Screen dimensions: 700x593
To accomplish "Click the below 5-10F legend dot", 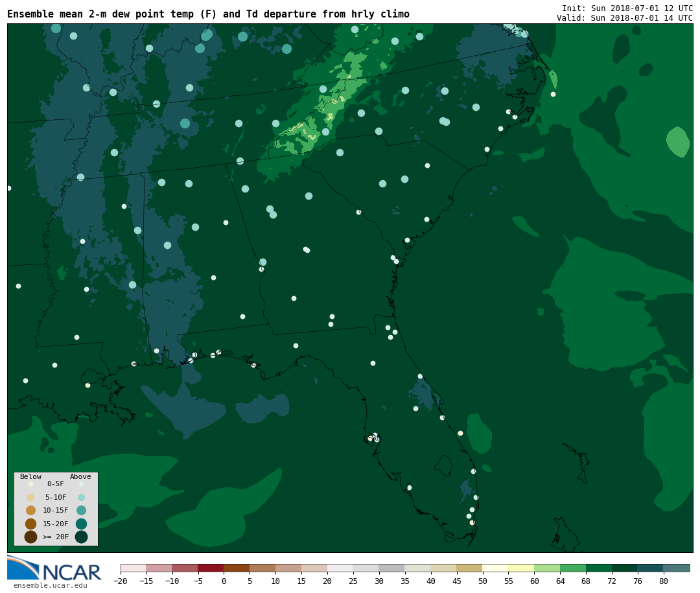I will pyautogui.click(x=31, y=498).
